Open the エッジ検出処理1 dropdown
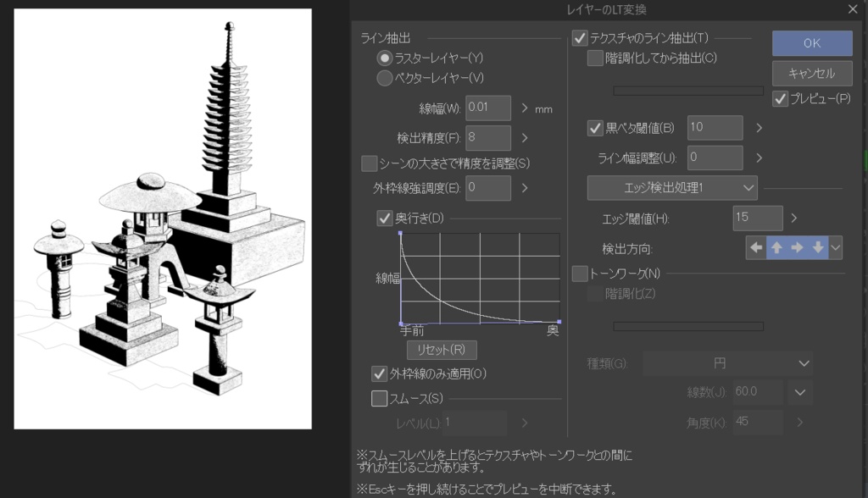Image resolution: width=868 pixels, height=498 pixels. [x=673, y=187]
